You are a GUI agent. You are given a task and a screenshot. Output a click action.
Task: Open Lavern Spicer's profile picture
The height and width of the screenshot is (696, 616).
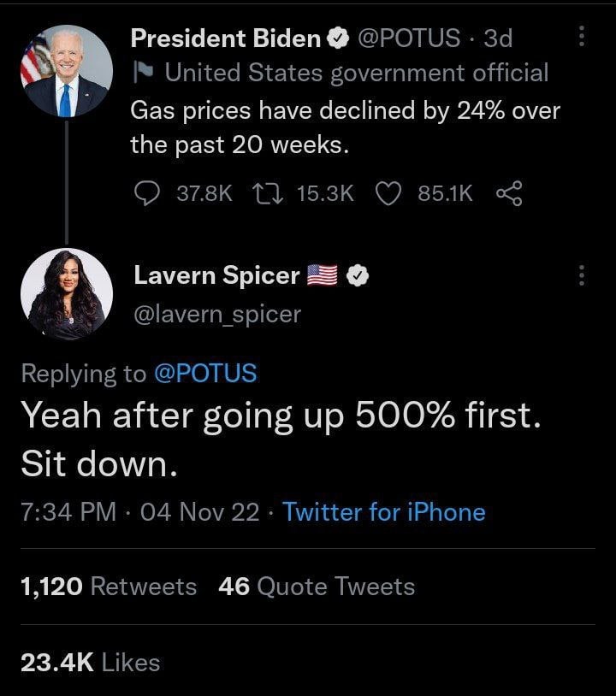click(66, 294)
